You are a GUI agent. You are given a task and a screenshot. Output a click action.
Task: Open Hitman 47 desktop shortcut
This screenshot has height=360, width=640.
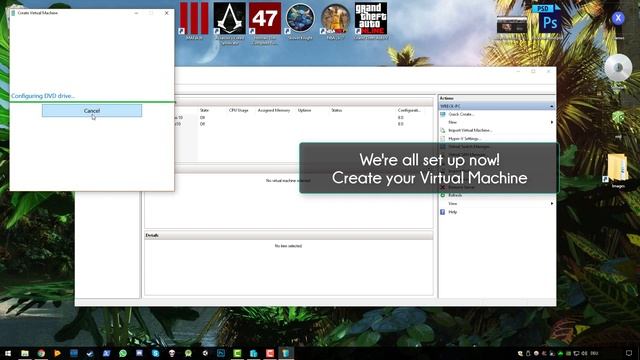[265, 22]
